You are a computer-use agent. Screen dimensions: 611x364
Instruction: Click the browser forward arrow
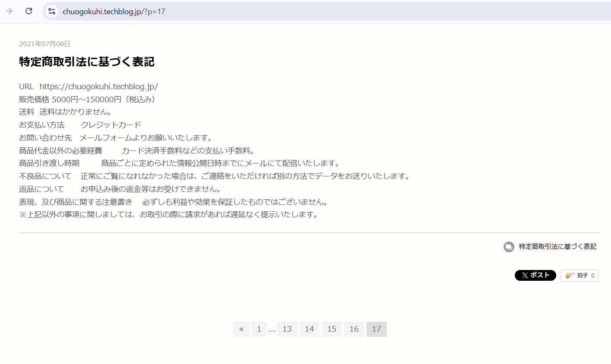(9, 11)
